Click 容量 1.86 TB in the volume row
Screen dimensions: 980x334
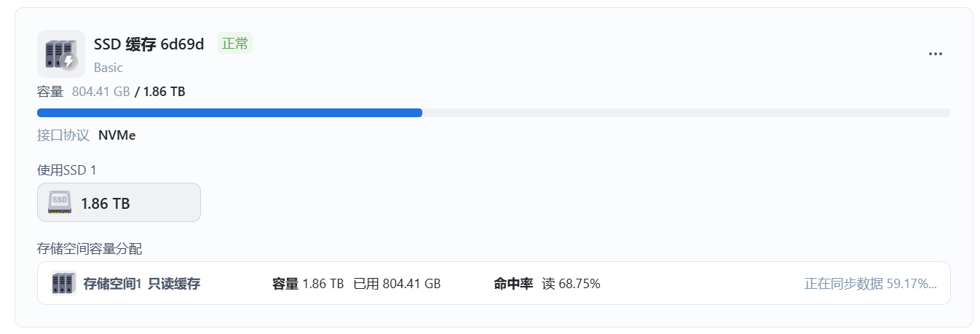(308, 284)
